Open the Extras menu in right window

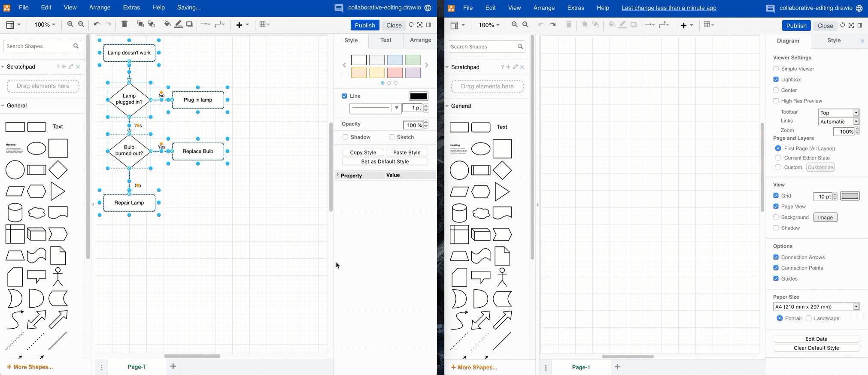click(x=576, y=8)
